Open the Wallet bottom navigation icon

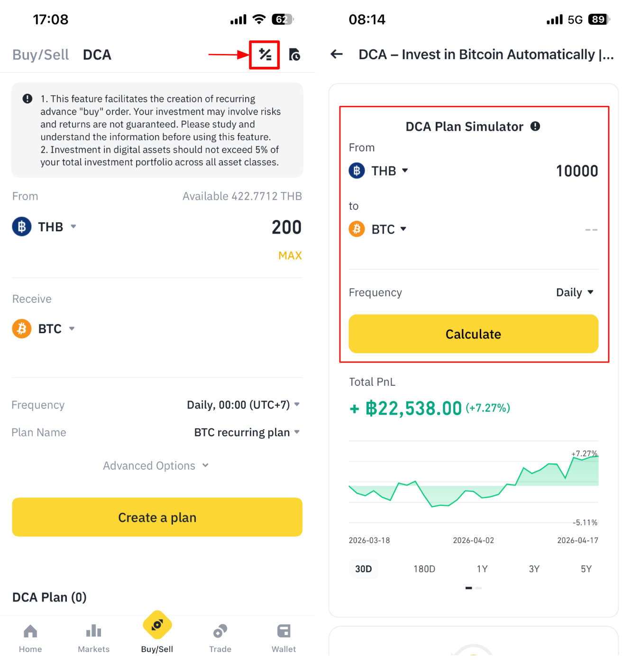tap(284, 638)
